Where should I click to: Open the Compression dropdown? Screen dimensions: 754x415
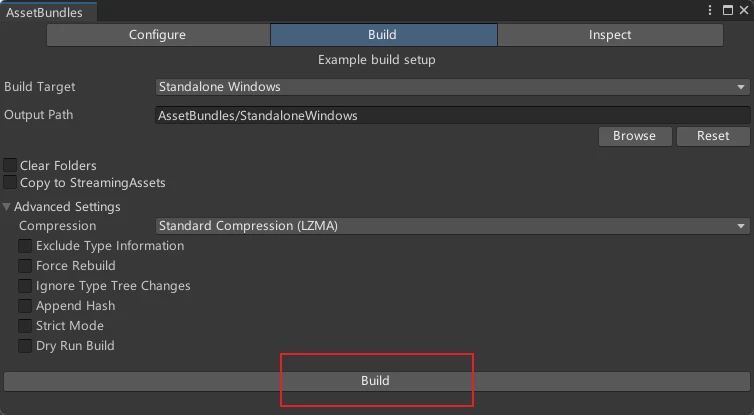coord(452,226)
